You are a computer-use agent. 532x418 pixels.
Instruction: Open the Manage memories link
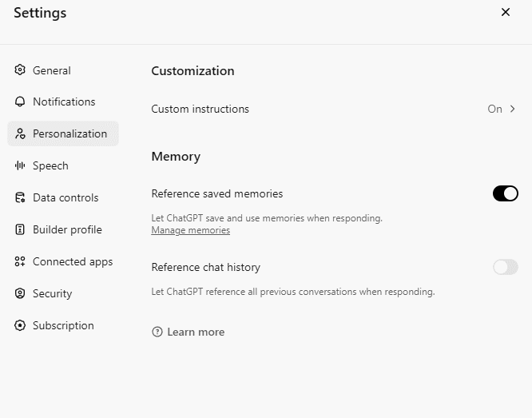[x=190, y=230]
